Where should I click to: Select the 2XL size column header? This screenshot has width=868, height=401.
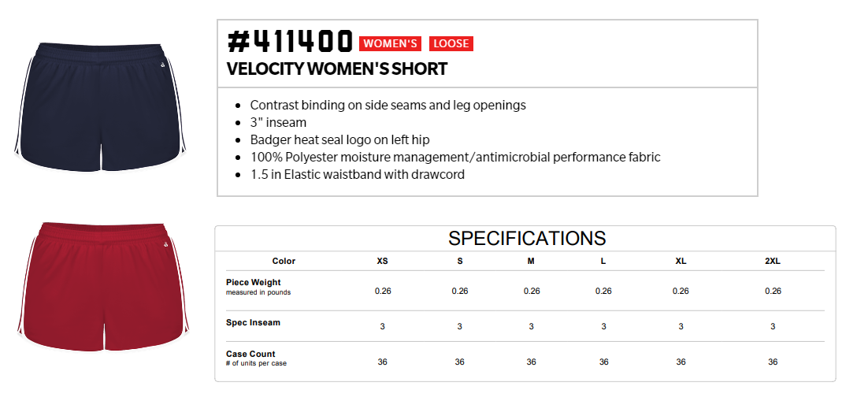click(x=773, y=262)
